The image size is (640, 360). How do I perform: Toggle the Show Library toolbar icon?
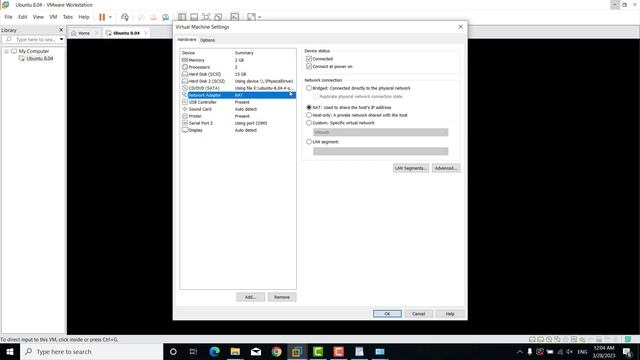[x=182, y=17]
